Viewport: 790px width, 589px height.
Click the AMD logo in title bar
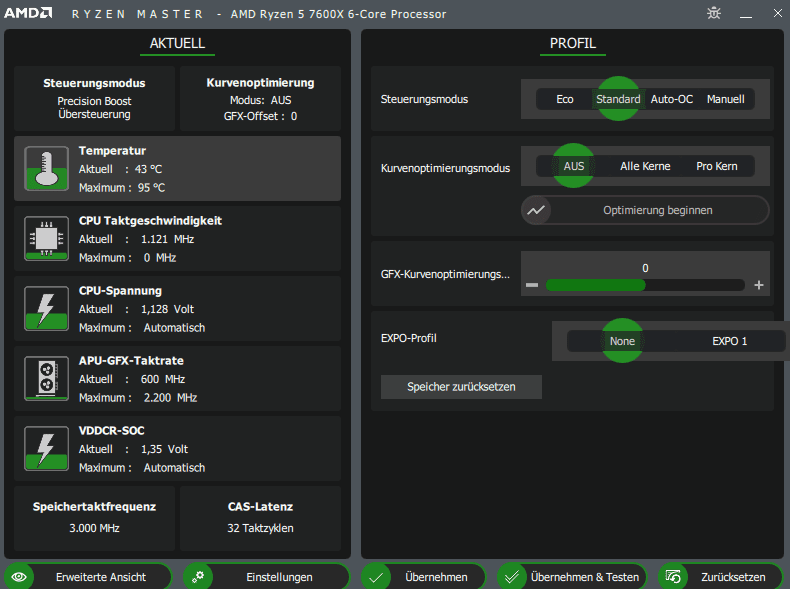tap(28, 13)
